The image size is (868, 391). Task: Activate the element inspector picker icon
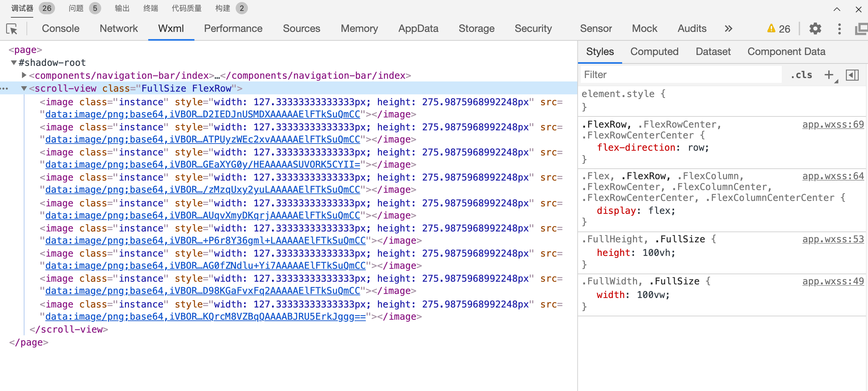tap(12, 29)
